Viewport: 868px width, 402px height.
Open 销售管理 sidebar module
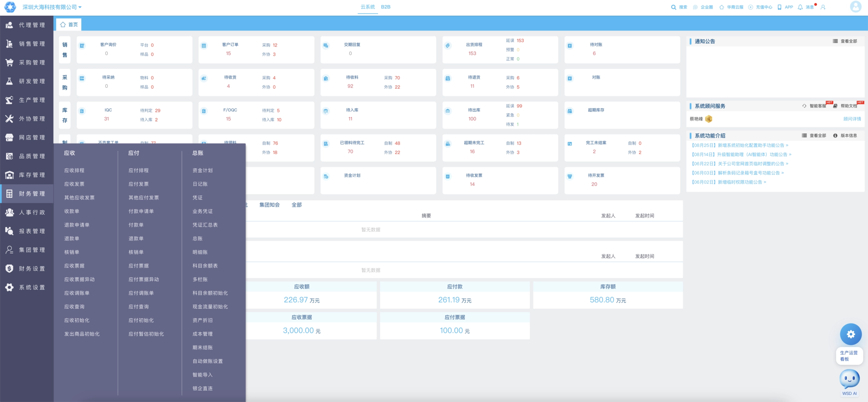click(27, 44)
